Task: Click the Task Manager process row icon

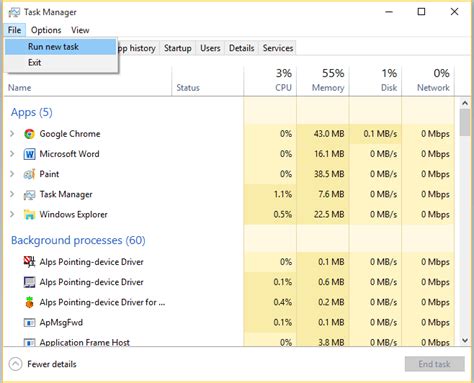Action: pos(29,195)
